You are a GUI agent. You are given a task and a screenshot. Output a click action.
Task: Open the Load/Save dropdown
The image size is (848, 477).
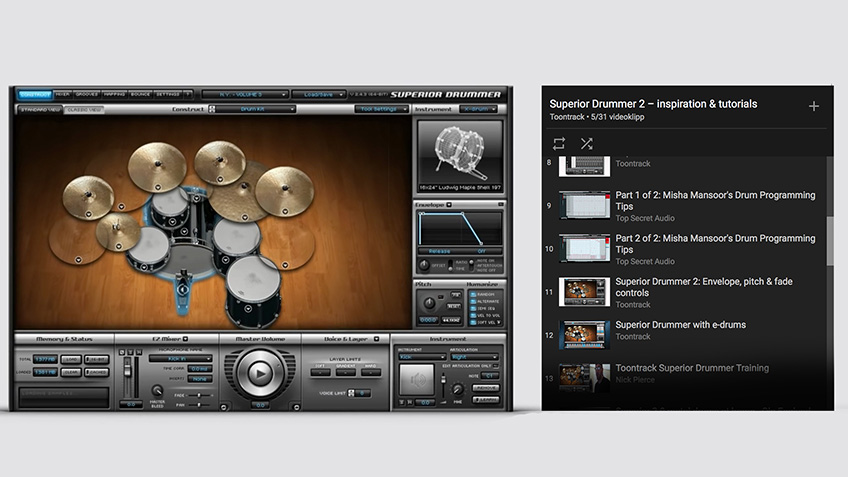[x=319, y=95]
